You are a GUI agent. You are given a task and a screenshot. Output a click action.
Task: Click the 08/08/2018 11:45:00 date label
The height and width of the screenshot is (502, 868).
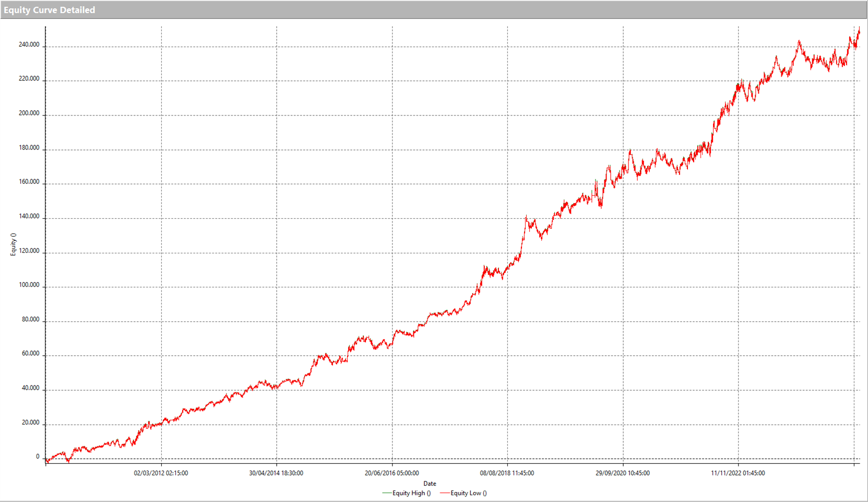coord(507,473)
